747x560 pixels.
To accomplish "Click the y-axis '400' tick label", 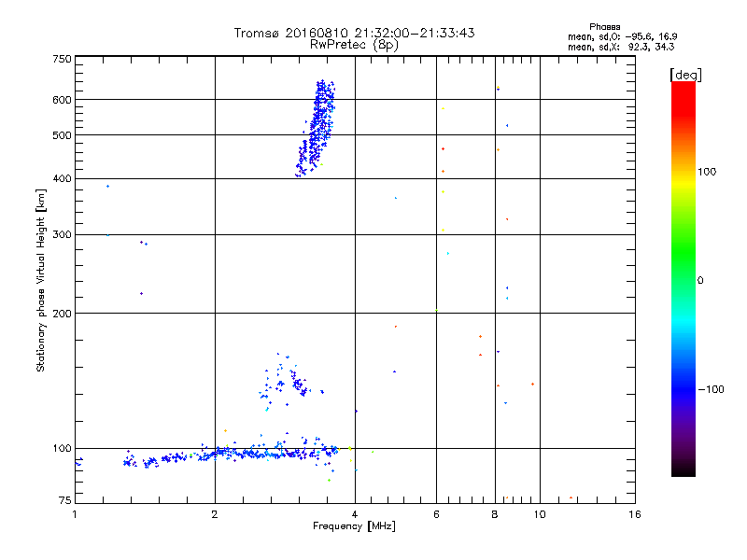I will tap(62, 178).
